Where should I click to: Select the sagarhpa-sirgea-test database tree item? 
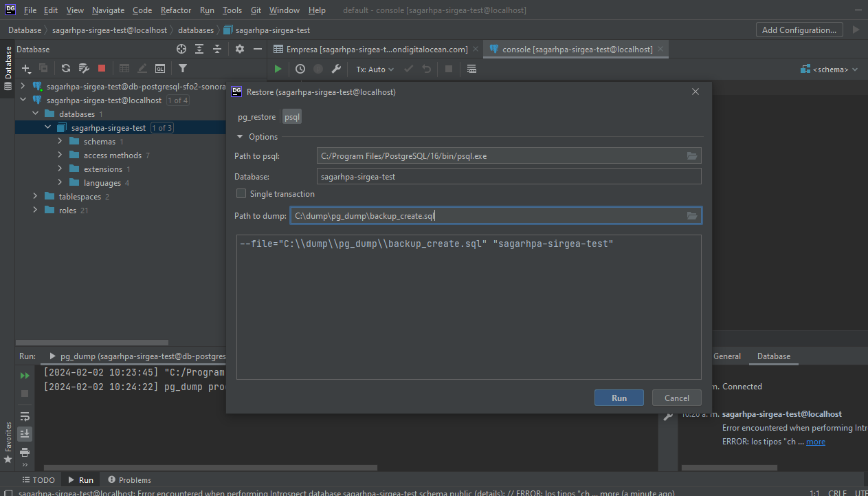[109, 128]
